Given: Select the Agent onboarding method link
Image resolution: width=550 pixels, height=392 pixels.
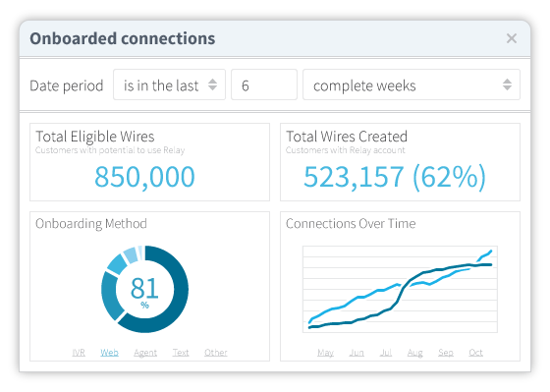Looking at the screenshot, I should [145, 353].
